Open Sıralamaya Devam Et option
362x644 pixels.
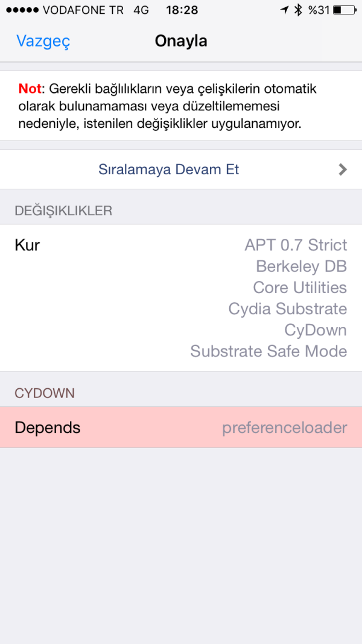coord(169,169)
